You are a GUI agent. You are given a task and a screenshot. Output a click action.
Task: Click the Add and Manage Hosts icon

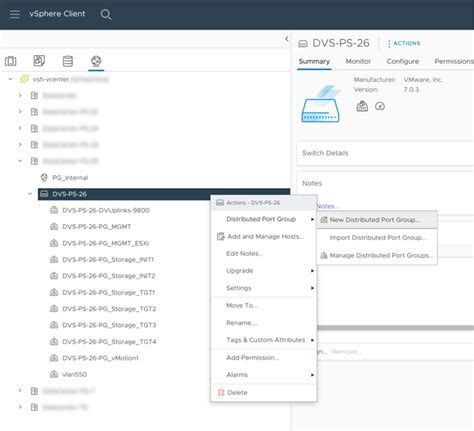221,237
